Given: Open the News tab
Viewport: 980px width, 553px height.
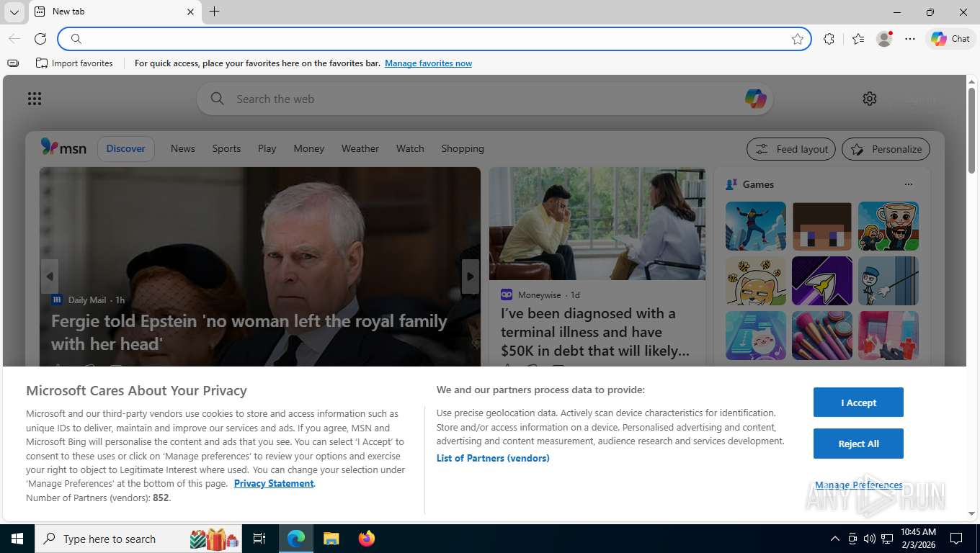Looking at the screenshot, I should click(x=183, y=148).
